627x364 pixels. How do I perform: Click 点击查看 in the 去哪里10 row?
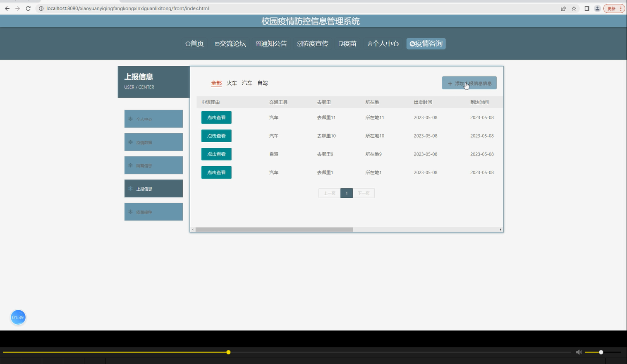coord(216,136)
